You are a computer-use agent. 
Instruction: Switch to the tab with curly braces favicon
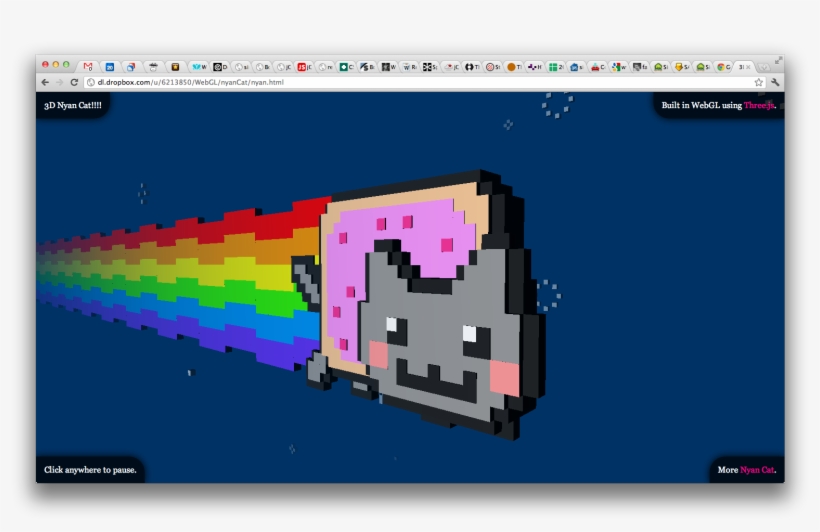coord(472,67)
